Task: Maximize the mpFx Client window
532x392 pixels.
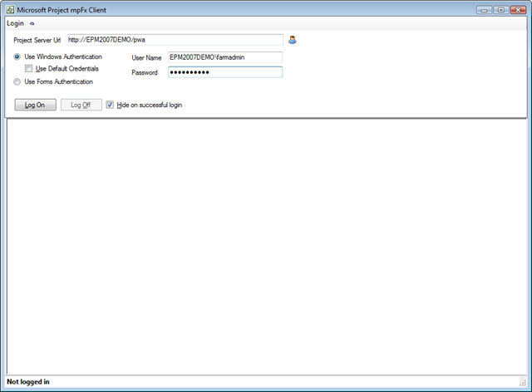Action: 500,10
